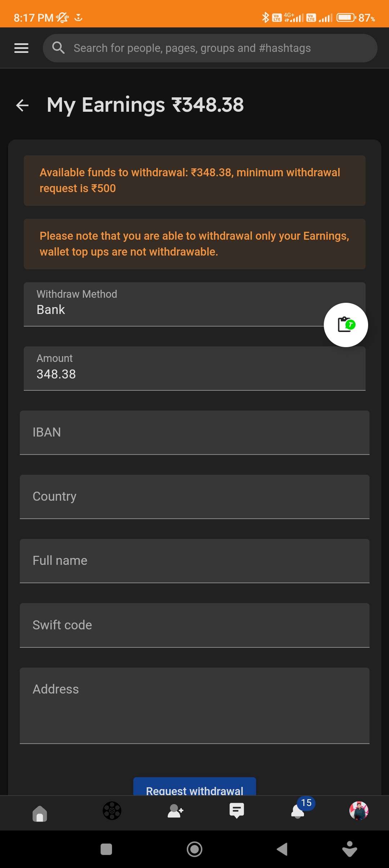The image size is (389, 868).
Task: Expand the Withdraw Method dropdown
Action: click(173, 304)
